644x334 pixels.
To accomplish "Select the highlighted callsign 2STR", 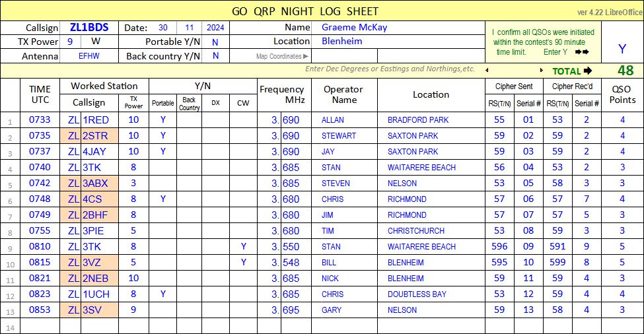I will pyautogui.click(x=99, y=136).
